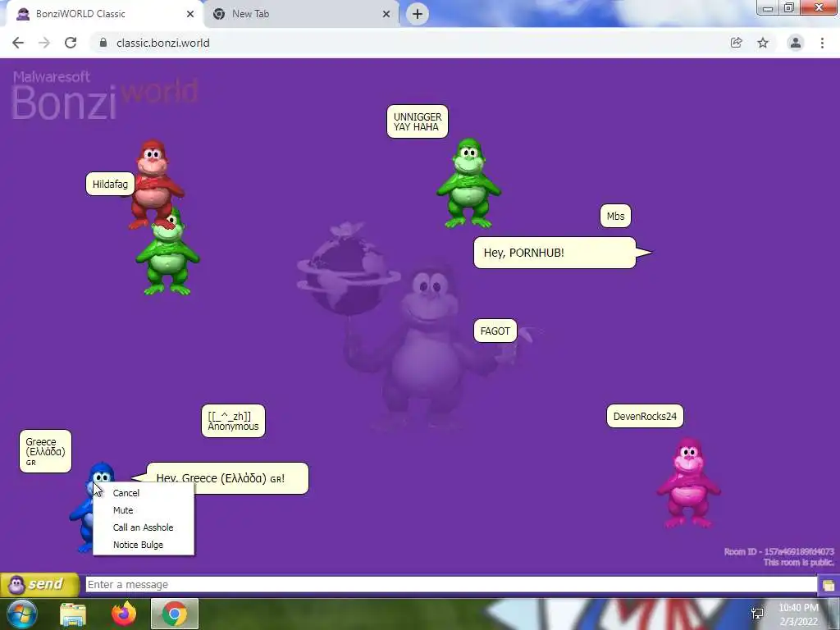Click the green Bonzi under UNNIGGER bubble
Screen dimensions: 840x630
(468, 183)
